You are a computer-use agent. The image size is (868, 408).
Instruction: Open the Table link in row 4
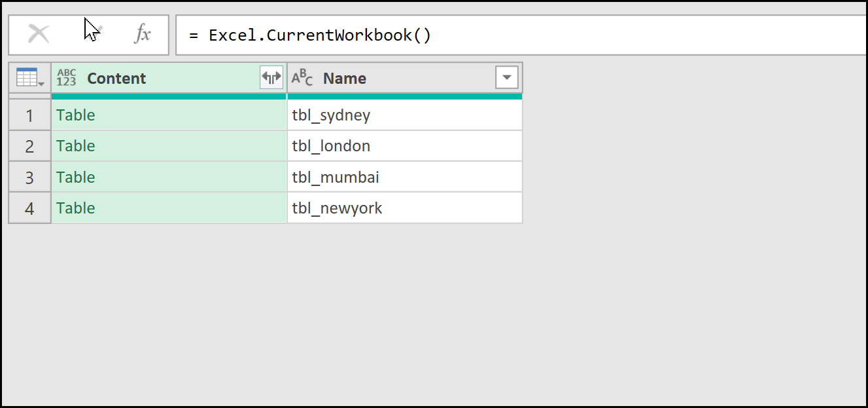(x=76, y=208)
